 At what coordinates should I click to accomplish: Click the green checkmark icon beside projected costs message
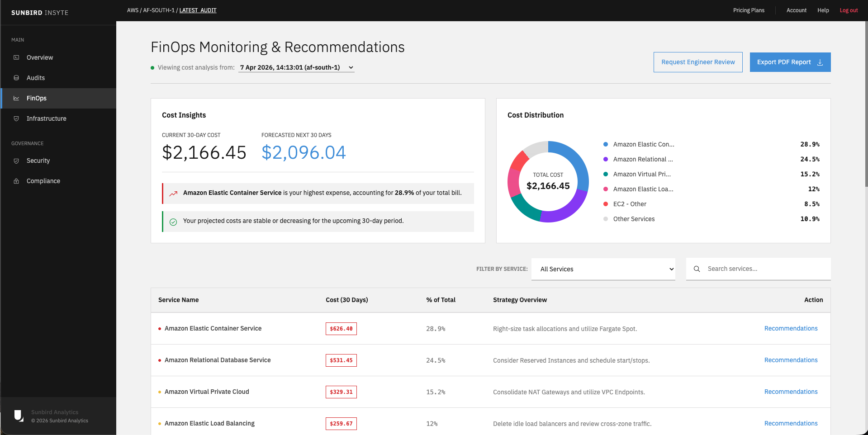click(x=173, y=222)
